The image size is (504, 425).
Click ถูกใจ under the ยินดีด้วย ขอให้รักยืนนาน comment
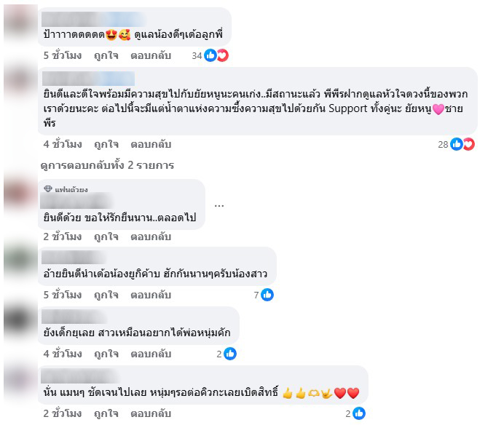(106, 237)
